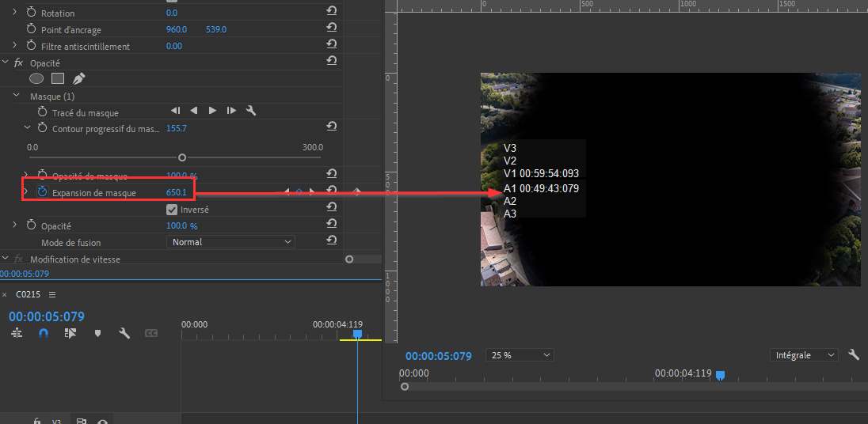
Task: Expand the Opacité percentage property
Action: (x=15, y=225)
